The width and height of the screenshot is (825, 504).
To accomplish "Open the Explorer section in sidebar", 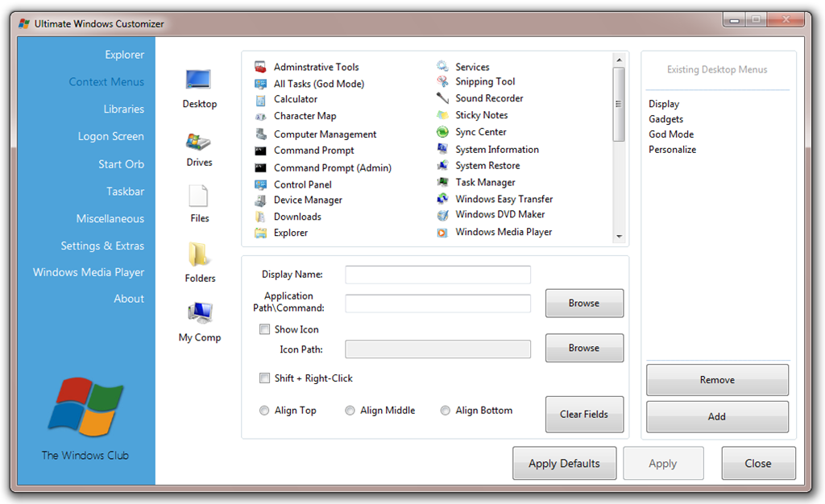I will click(124, 55).
